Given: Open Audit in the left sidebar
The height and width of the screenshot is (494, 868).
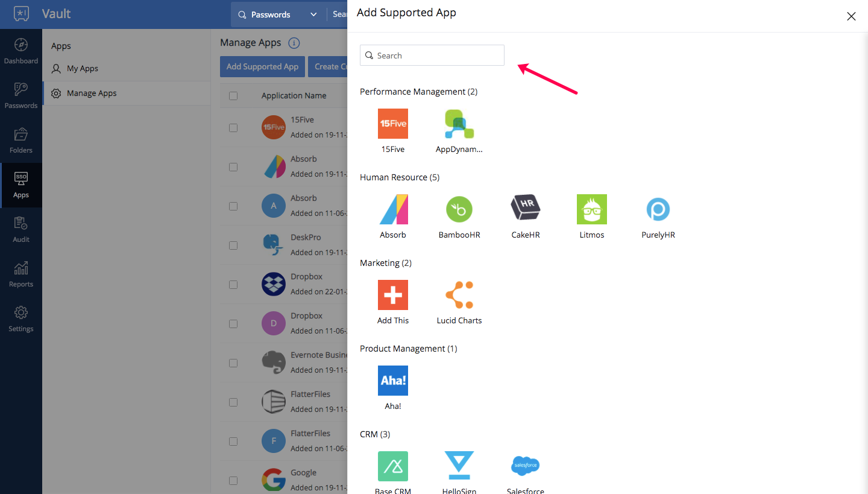Looking at the screenshot, I should (x=21, y=230).
